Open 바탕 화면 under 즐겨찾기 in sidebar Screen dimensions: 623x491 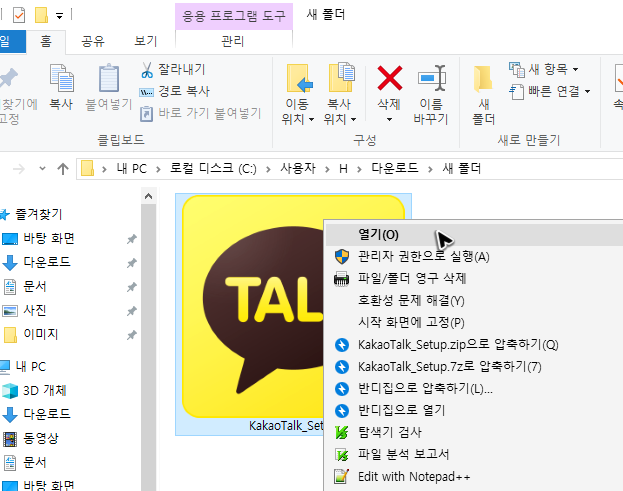pos(49,238)
